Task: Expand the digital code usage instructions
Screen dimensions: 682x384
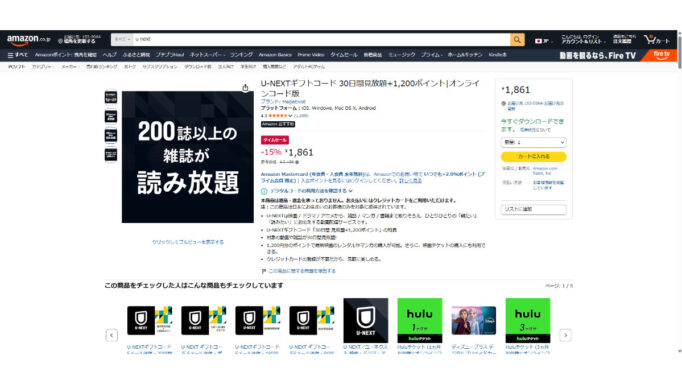Action: pos(307,191)
